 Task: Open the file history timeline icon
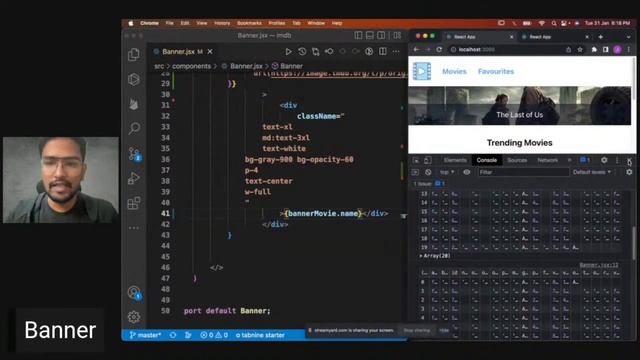[x=302, y=51]
